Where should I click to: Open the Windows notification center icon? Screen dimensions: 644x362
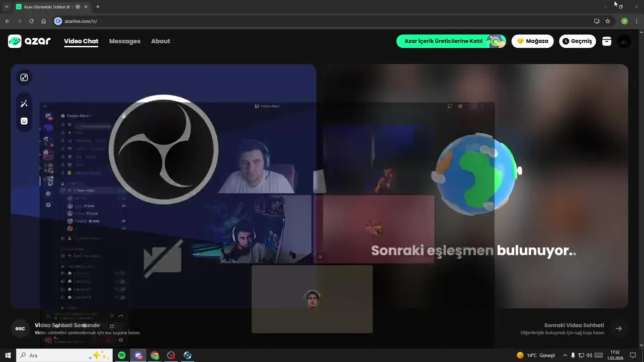[x=633, y=355]
